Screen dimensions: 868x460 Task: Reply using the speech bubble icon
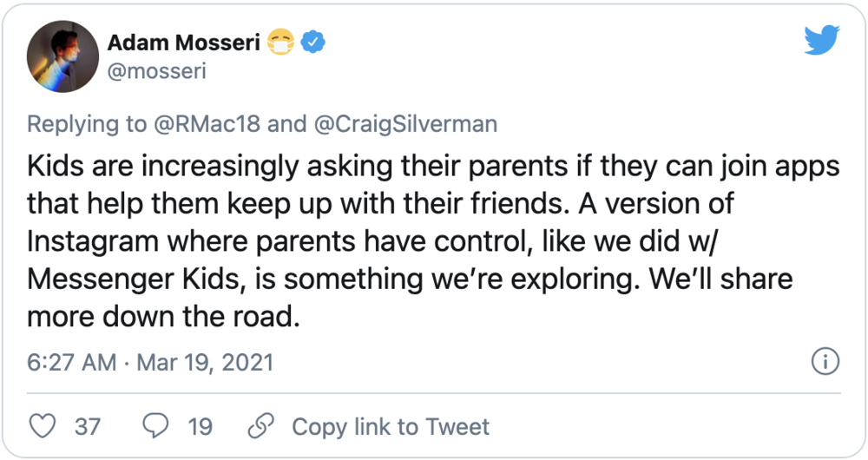156,426
